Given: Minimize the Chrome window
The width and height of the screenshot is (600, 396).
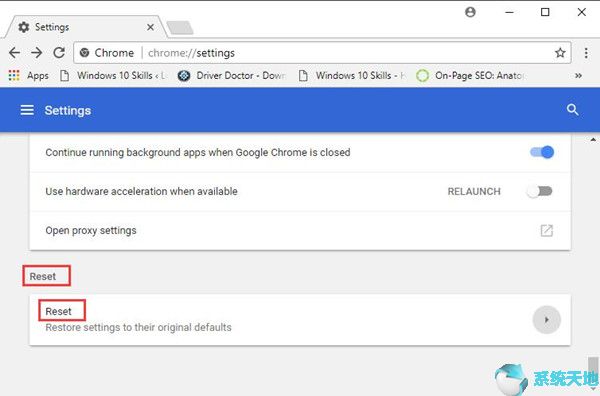Looking at the screenshot, I should pos(509,12).
